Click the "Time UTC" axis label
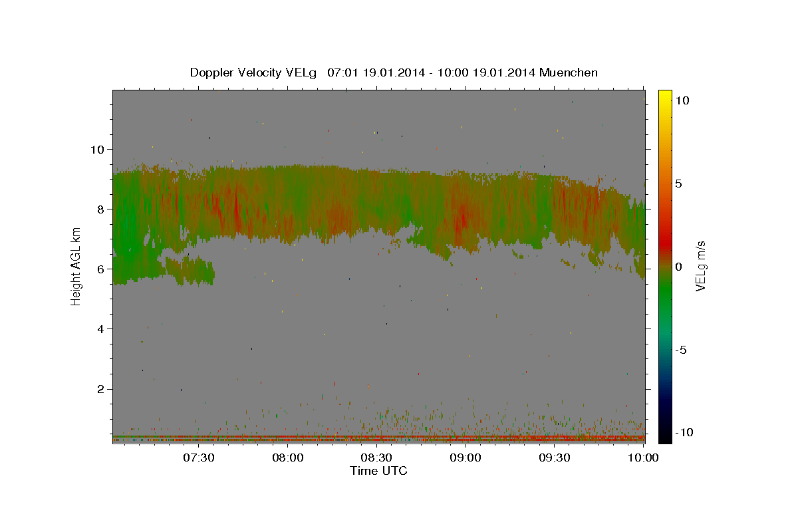Screen dimensions: 798x532 (x=378, y=471)
